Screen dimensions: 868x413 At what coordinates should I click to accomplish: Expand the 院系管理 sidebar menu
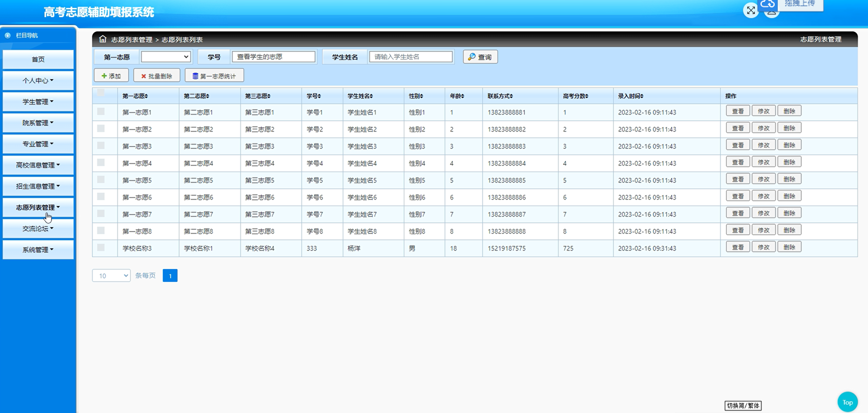pyautogui.click(x=38, y=123)
